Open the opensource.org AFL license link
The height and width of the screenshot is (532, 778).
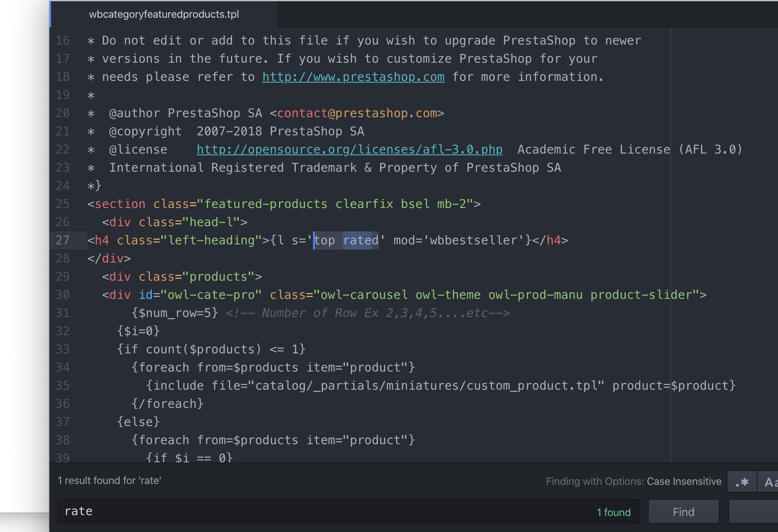click(349, 150)
